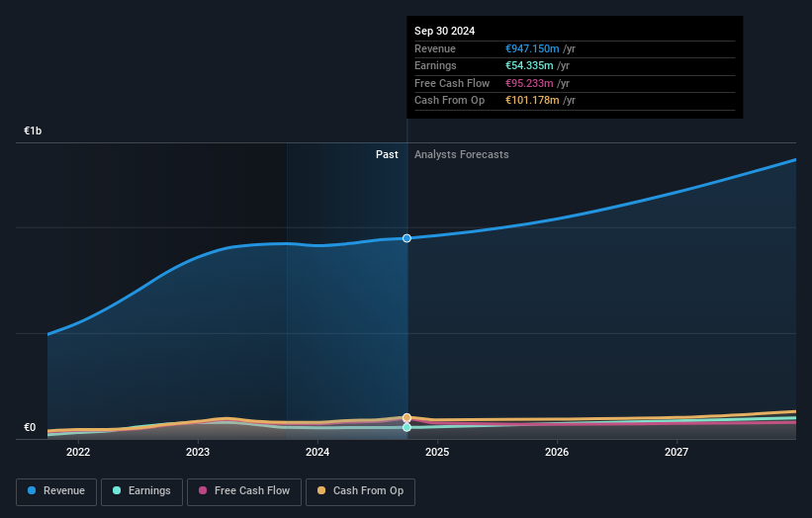812x518 pixels.
Task: Click the orange Cash From Op data point marker
Action: click(x=407, y=417)
